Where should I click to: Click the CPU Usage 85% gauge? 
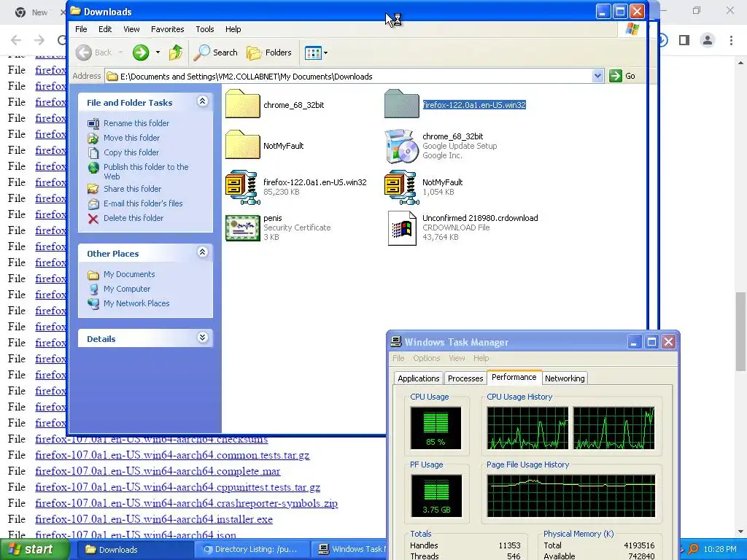coord(436,428)
